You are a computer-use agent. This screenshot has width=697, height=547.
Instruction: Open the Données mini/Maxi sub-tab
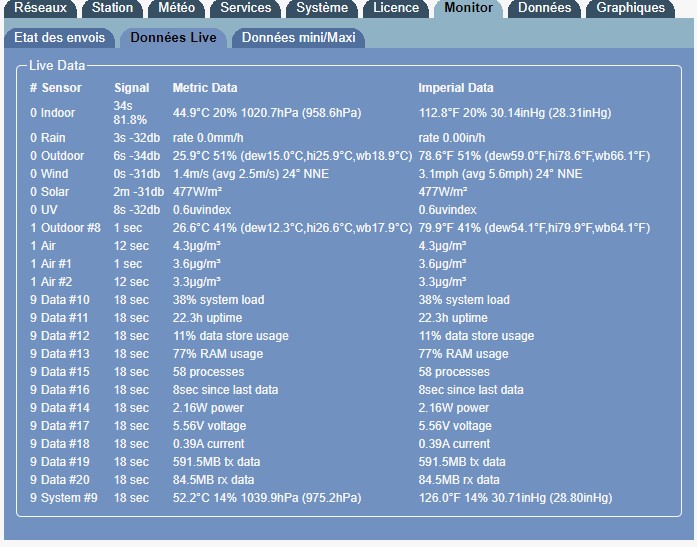coord(298,38)
